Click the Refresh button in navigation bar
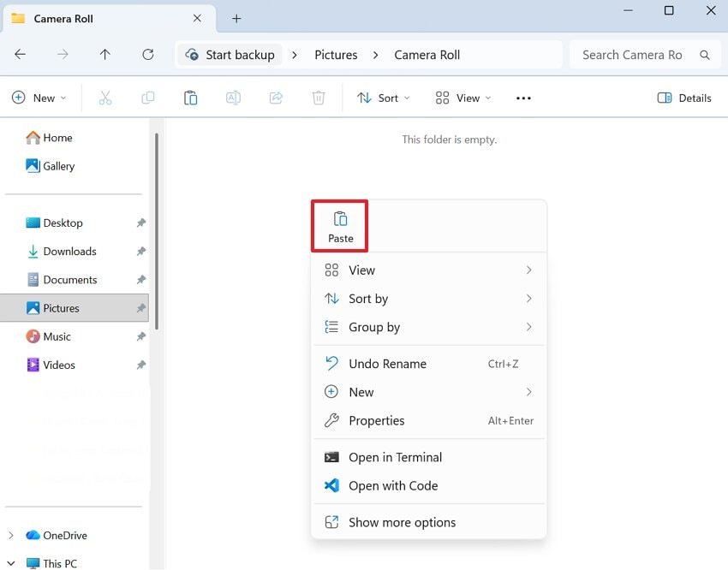728x570 pixels. tap(147, 55)
